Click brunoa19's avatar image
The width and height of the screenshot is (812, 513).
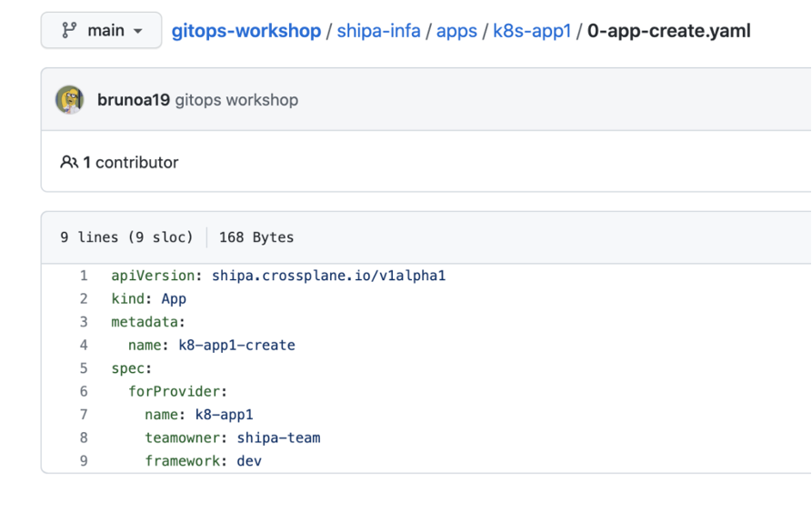coord(70,100)
